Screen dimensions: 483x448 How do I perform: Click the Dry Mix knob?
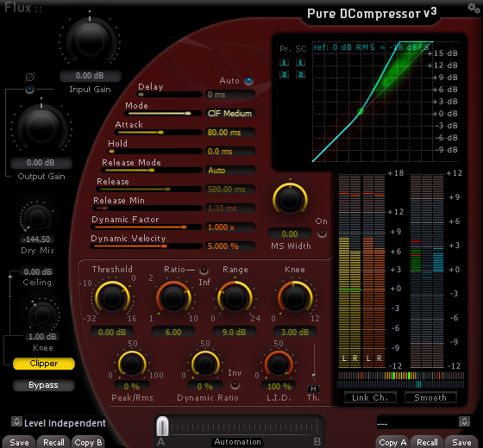pos(37,218)
